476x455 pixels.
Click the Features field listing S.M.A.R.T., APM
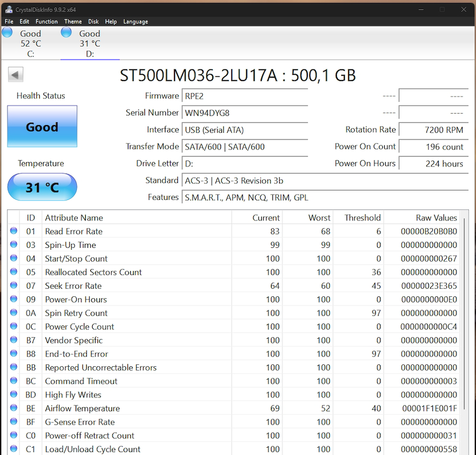point(325,197)
